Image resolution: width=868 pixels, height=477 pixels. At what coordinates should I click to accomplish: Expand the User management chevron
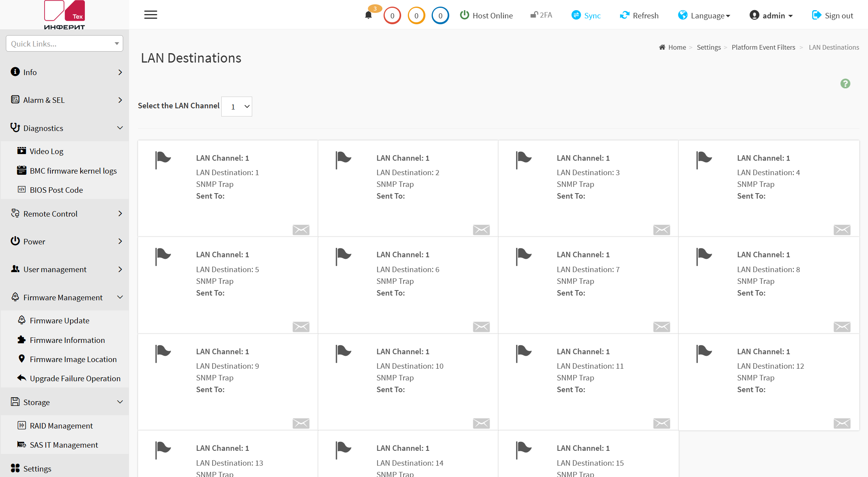[x=120, y=269]
